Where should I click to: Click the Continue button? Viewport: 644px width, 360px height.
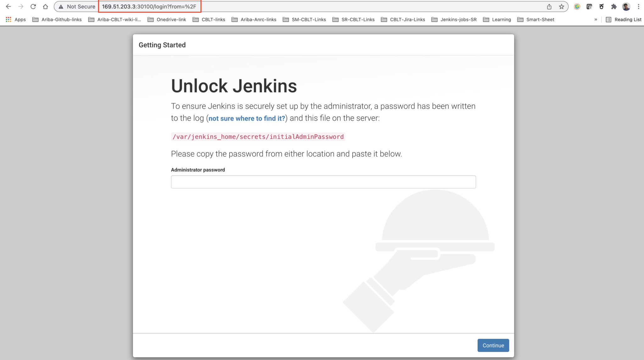point(493,345)
